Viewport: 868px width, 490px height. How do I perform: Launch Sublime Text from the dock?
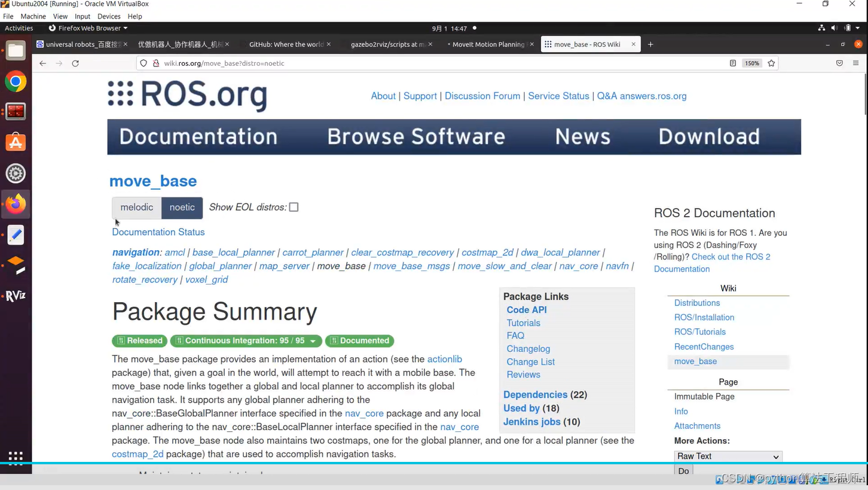coord(16,265)
